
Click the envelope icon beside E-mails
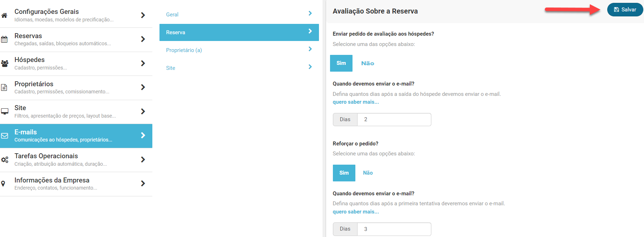click(x=5, y=136)
